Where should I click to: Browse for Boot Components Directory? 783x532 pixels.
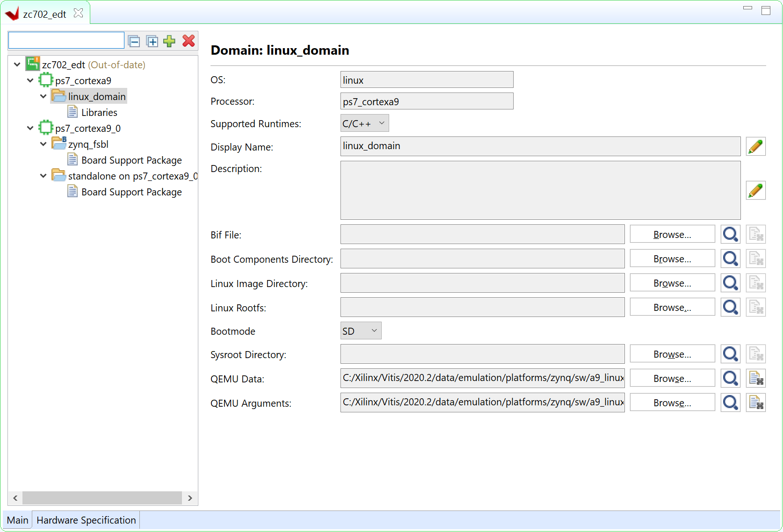click(x=672, y=259)
